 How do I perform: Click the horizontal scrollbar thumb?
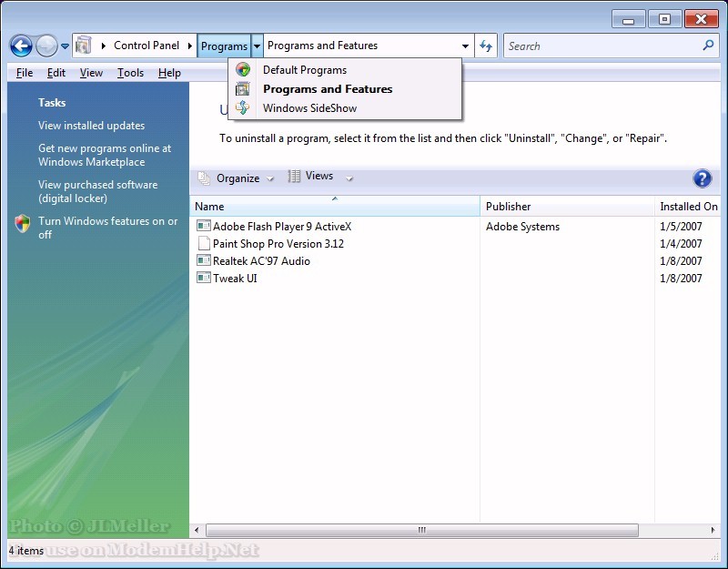pos(422,530)
